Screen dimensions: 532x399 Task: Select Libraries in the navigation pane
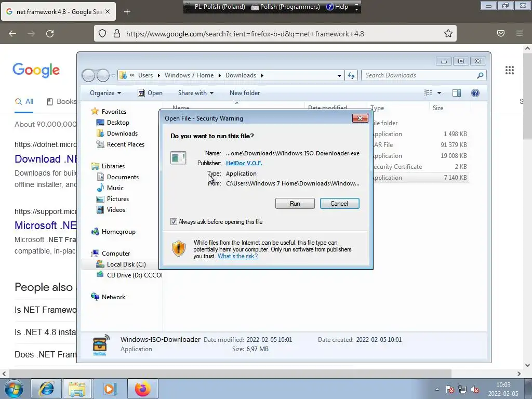113,166
